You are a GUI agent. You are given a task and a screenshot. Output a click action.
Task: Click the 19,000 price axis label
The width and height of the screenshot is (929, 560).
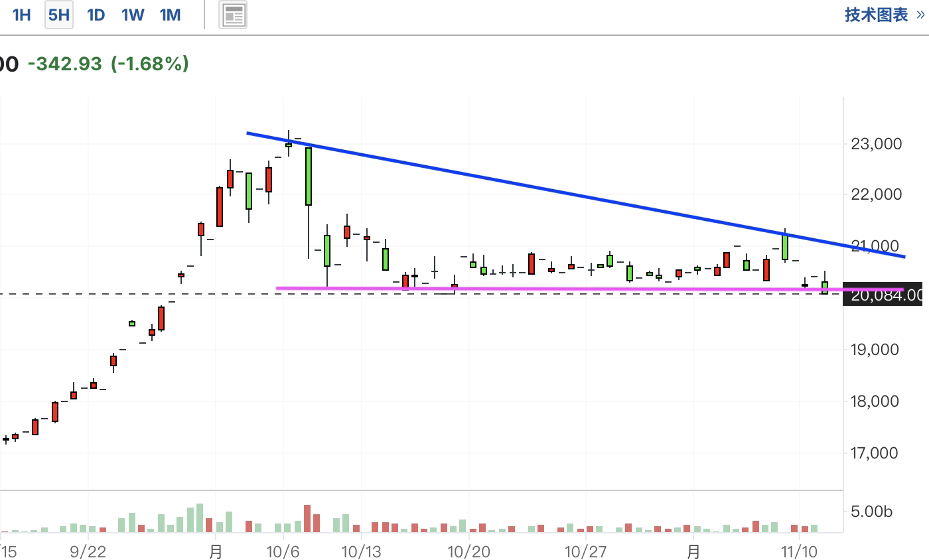click(876, 350)
